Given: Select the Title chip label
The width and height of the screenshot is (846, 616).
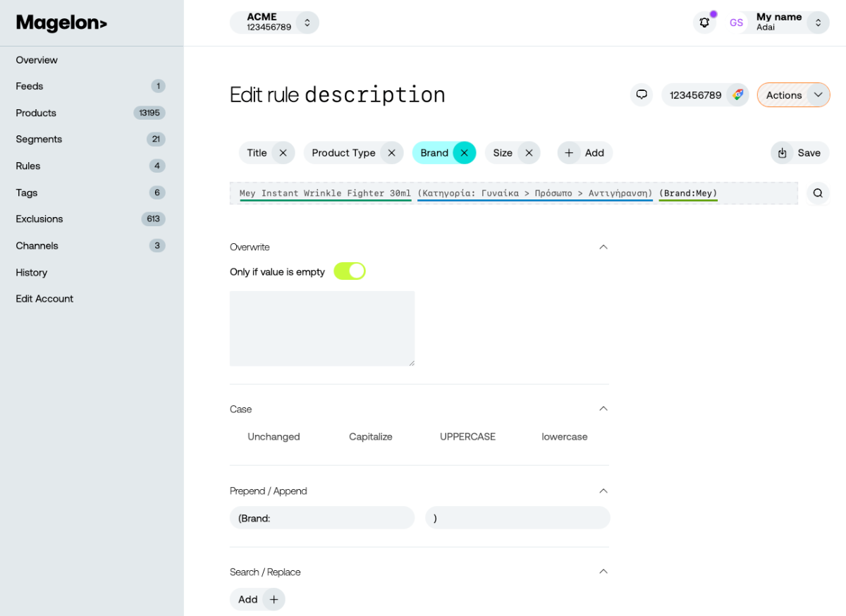Looking at the screenshot, I should click(x=257, y=153).
